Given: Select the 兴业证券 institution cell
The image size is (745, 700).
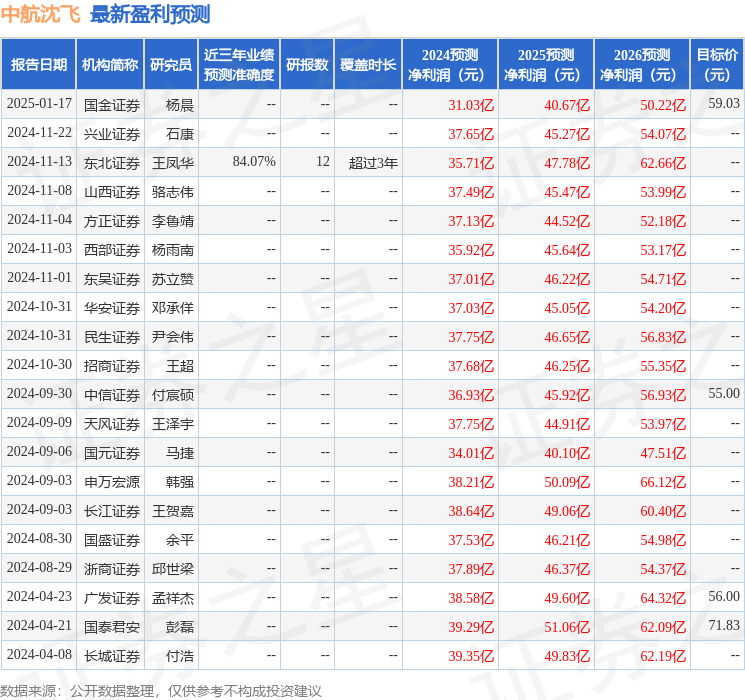Looking at the screenshot, I should 110,134.
